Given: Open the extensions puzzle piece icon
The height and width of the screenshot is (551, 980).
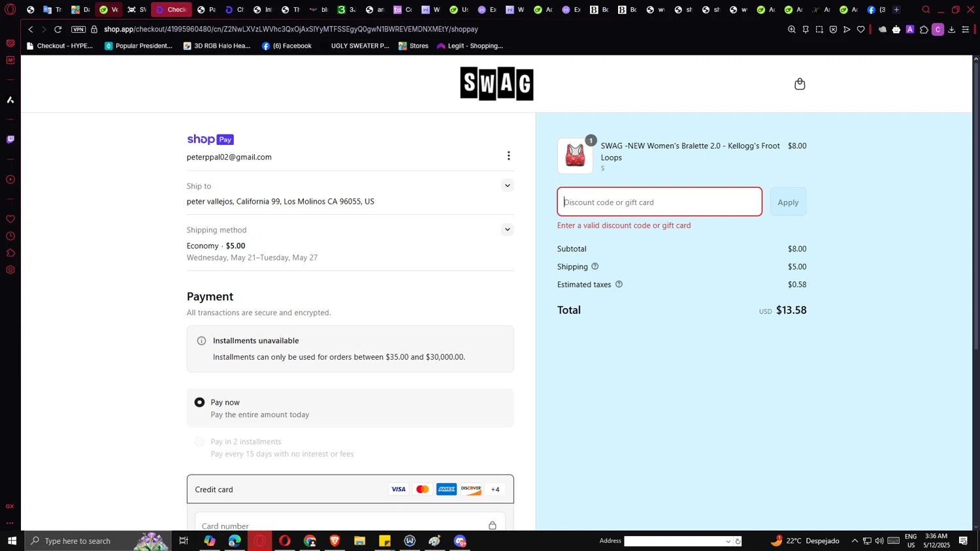Looking at the screenshot, I should coord(924,29).
